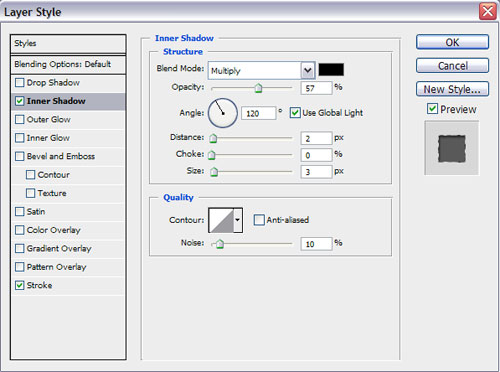Expand the Contour picker arrow

(x=238, y=220)
